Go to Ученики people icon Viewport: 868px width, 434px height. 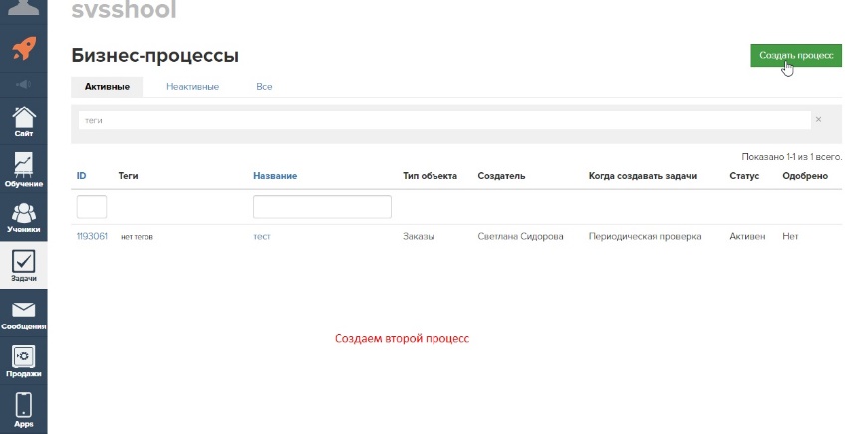pos(24,216)
